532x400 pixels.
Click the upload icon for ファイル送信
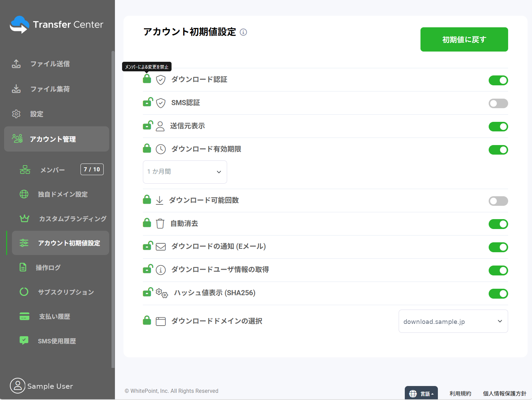16,64
